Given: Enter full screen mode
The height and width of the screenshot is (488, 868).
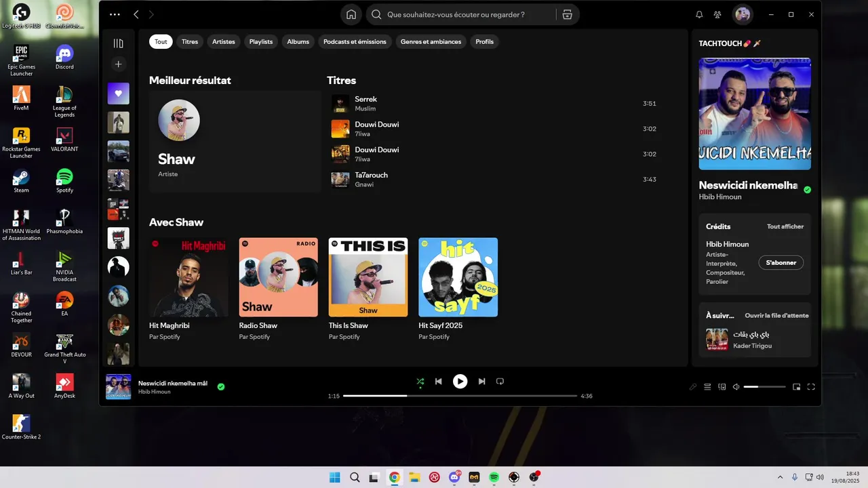Looking at the screenshot, I should point(811,387).
